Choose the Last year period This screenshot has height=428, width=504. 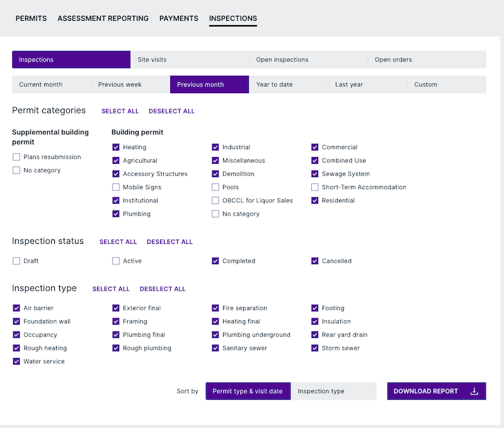pos(367,84)
